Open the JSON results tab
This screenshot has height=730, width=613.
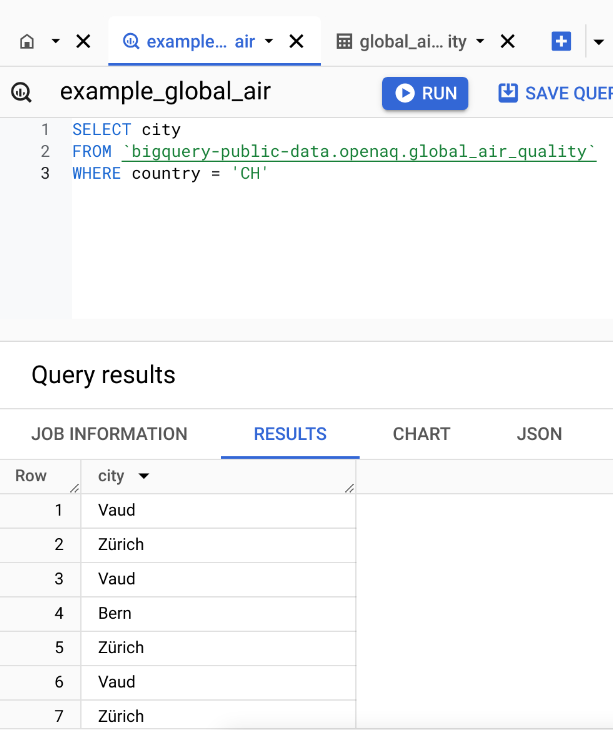coord(539,434)
